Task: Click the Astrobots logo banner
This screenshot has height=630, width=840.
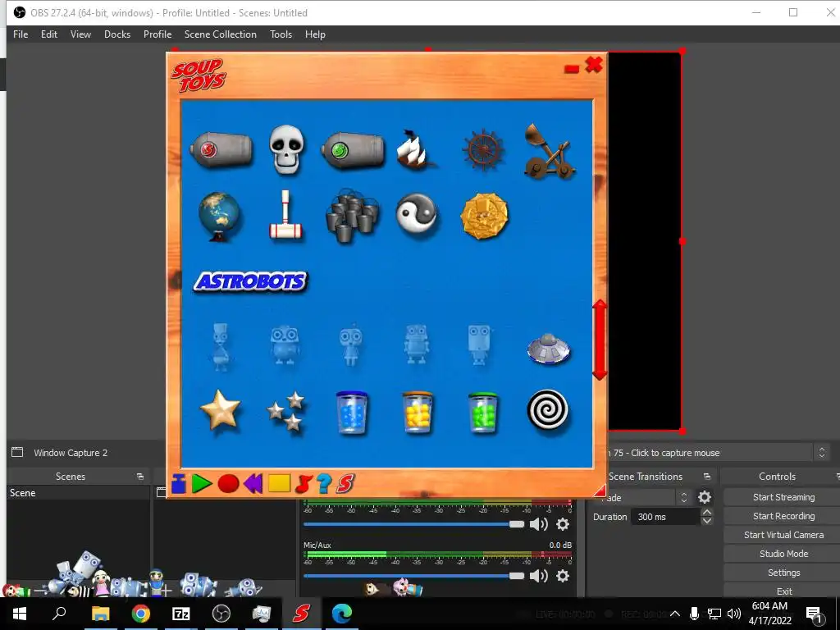Action: point(250,281)
